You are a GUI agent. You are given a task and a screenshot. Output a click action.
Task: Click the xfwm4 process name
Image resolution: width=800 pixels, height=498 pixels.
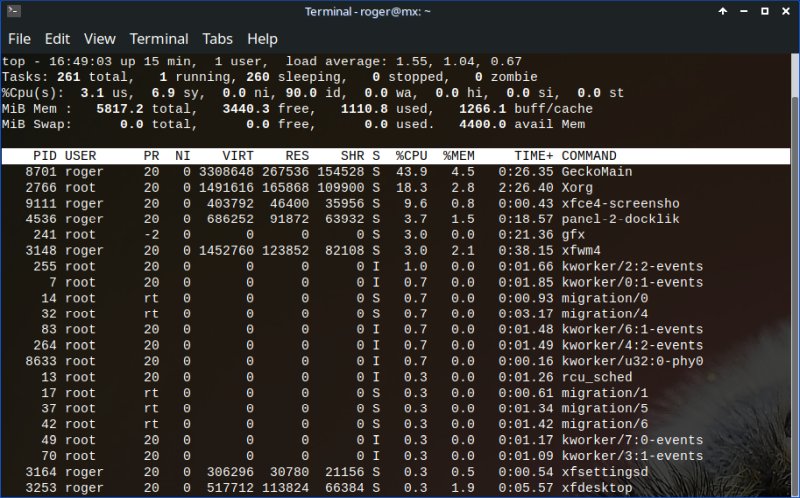click(x=581, y=251)
